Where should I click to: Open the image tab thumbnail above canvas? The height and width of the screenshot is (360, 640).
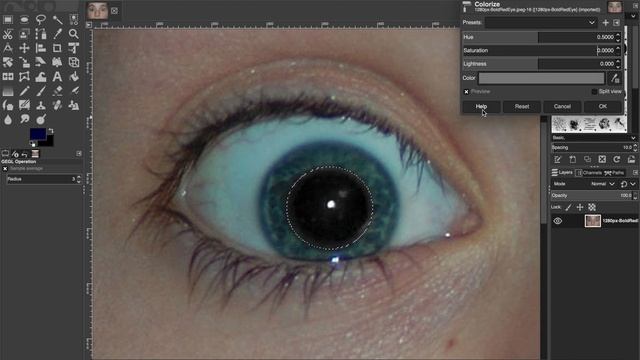[x=97, y=10]
